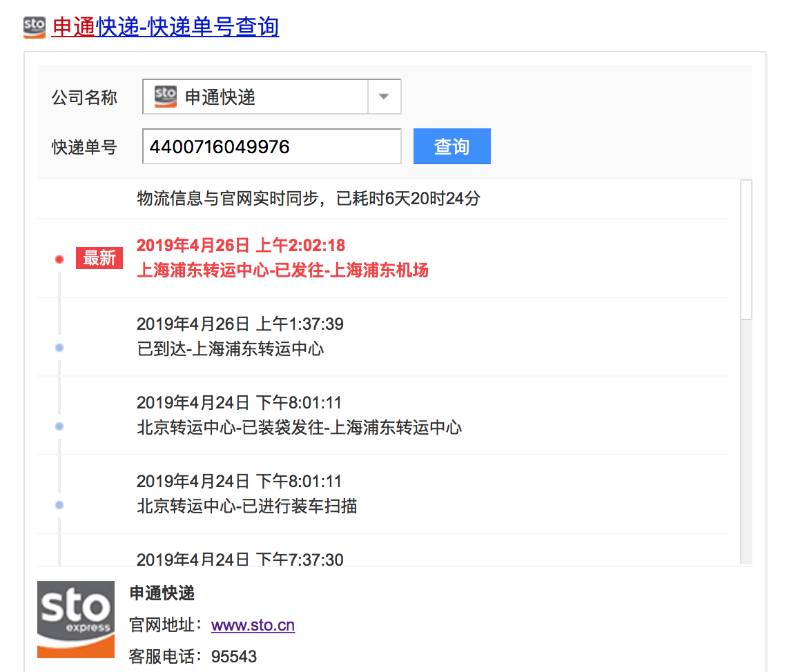Open the www.sto.cn official website link
The width and height of the screenshot is (787, 672).
pos(253,625)
